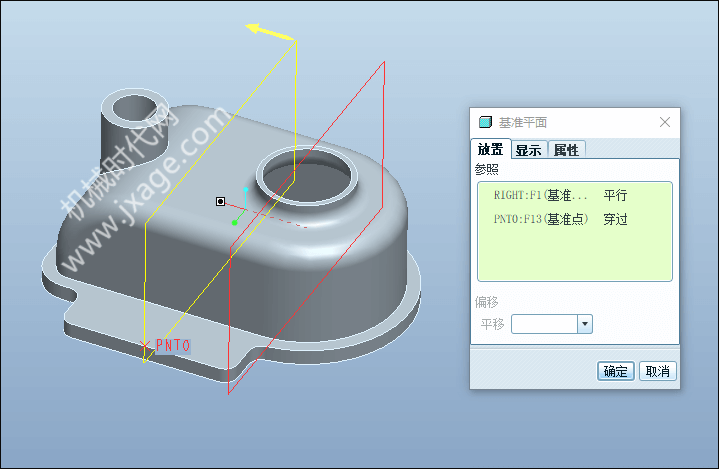Cancel with the 取消 button
The height and width of the screenshot is (469, 719).
[658, 371]
